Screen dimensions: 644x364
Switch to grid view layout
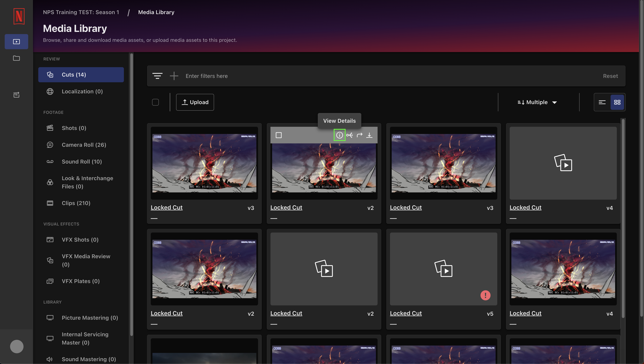point(617,102)
